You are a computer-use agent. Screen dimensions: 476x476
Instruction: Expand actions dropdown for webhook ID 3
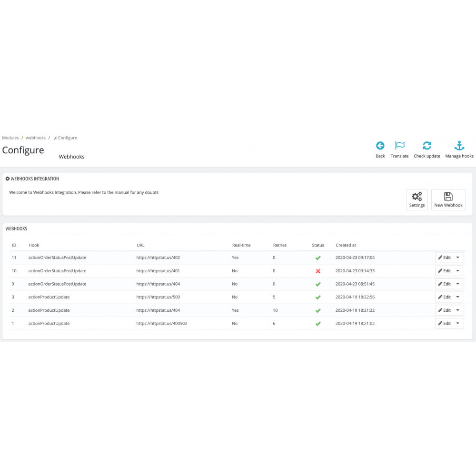coord(458,297)
